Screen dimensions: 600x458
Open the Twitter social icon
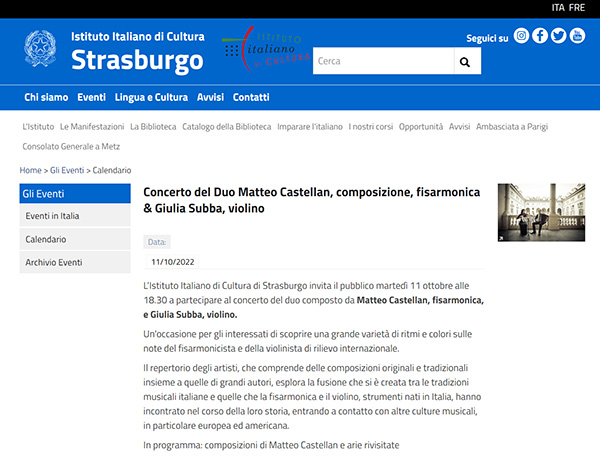[x=559, y=36]
